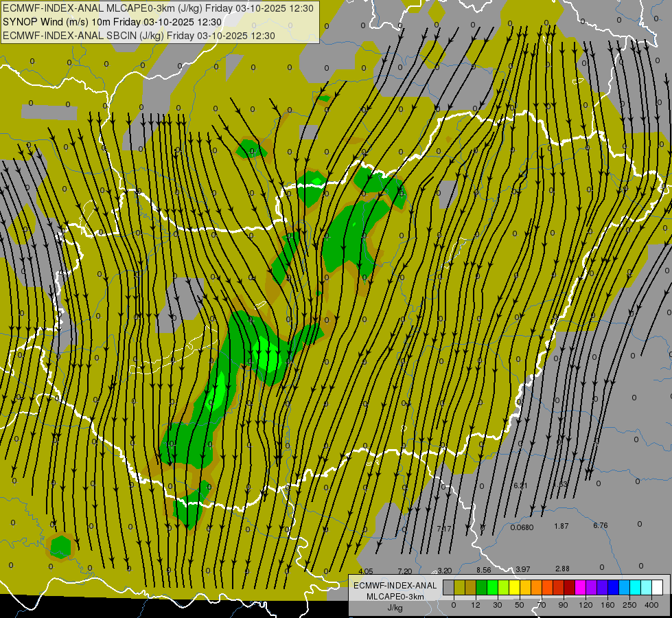Click the 400 tick label on legend
Screen dimensions: 672x618
[651, 605]
